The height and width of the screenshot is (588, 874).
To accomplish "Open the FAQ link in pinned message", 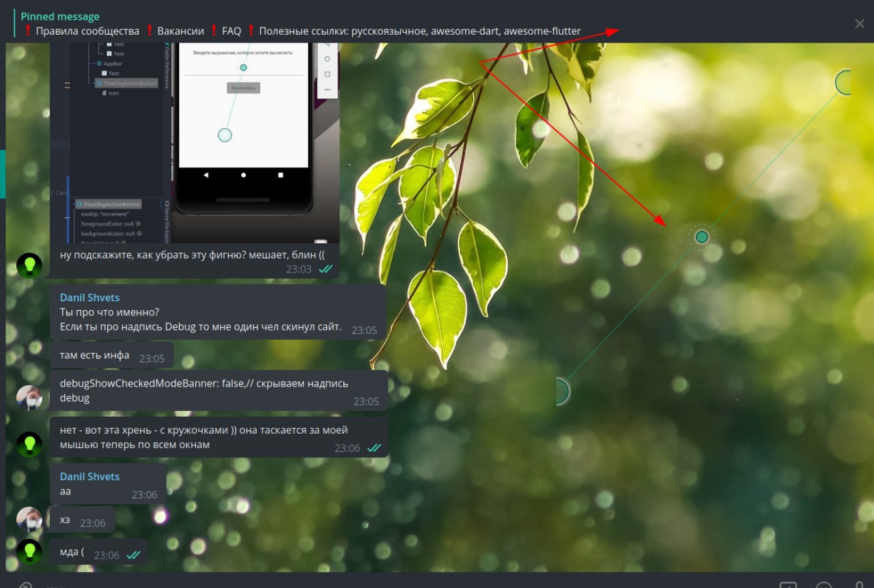I will coord(231,31).
